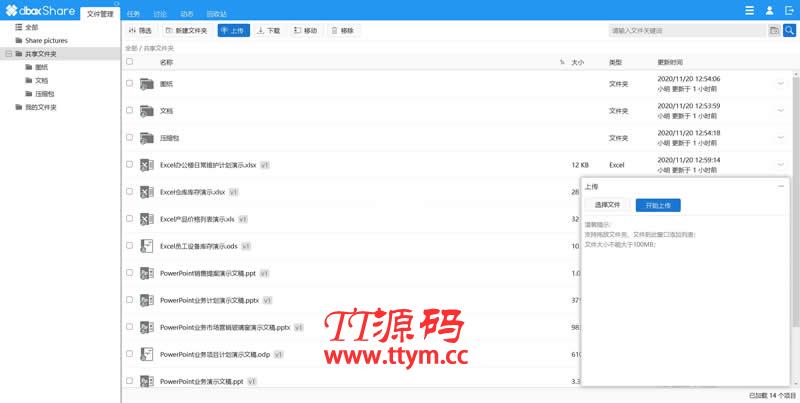The image size is (800, 403).
Task: Click the dboxShare logo
Action: pyautogui.click(x=40, y=10)
